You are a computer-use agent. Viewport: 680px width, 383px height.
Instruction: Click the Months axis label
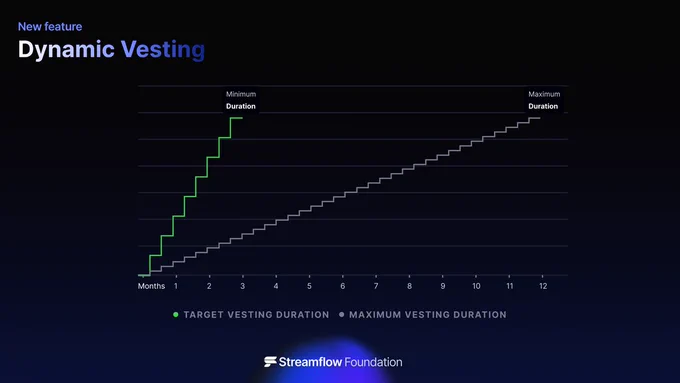click(x=151, y=286)
